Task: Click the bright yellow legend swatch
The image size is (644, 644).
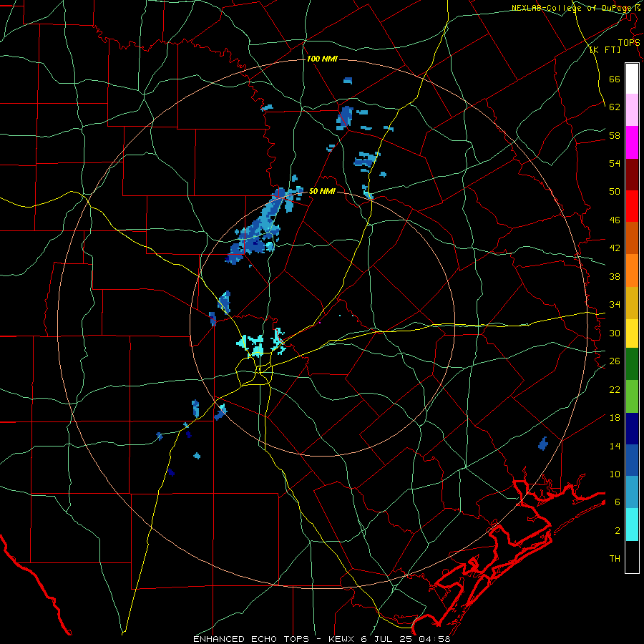Action: pyautogui.click(x=632, y=333)
